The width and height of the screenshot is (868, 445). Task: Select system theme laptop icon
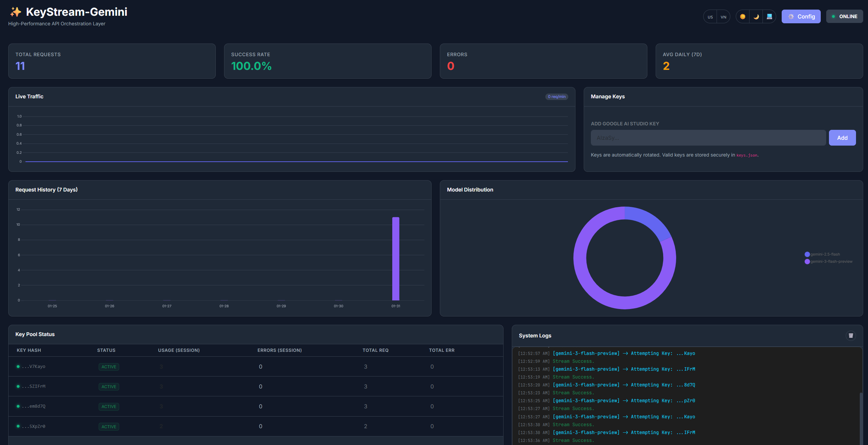click(769, 16)
